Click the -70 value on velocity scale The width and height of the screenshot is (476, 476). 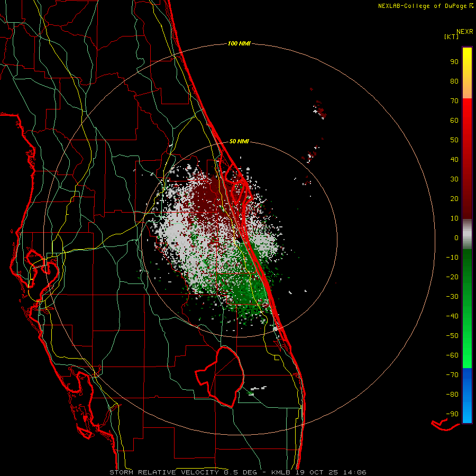(x=452, y=375)
